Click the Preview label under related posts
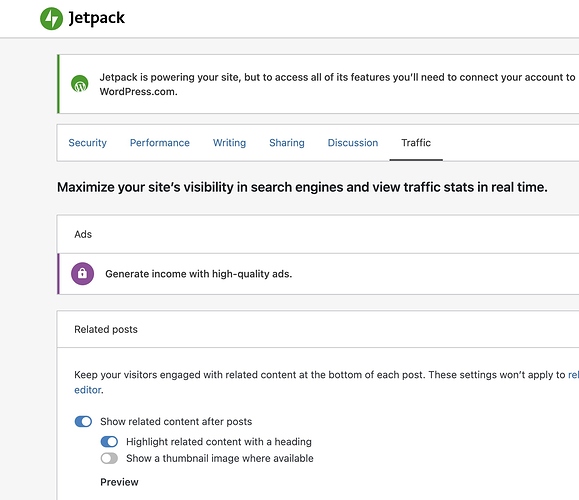 click(119, 482)
